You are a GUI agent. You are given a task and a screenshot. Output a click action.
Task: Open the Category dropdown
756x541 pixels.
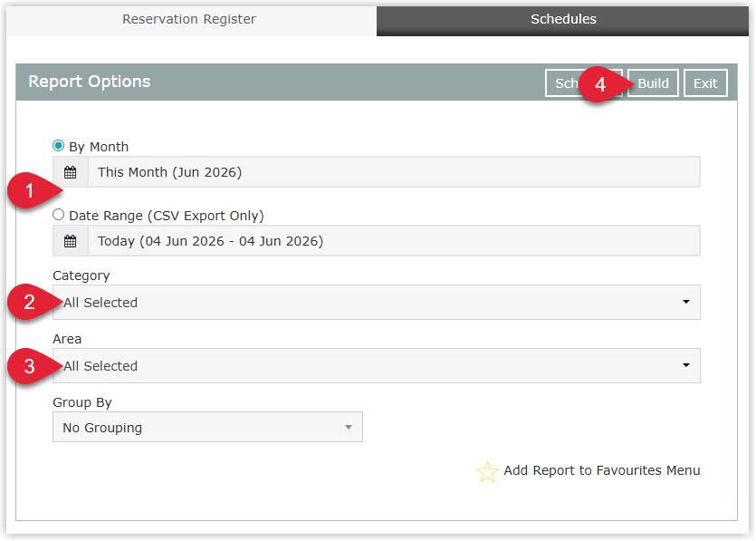(x=376, y=302)
